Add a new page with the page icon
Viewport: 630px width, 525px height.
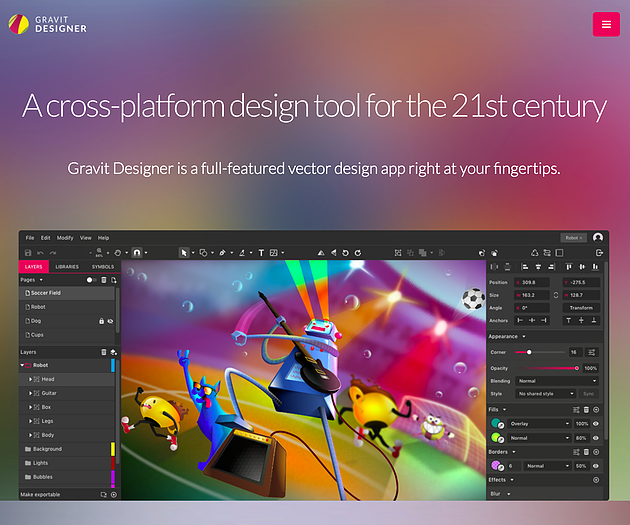click(x=114, y=280)
